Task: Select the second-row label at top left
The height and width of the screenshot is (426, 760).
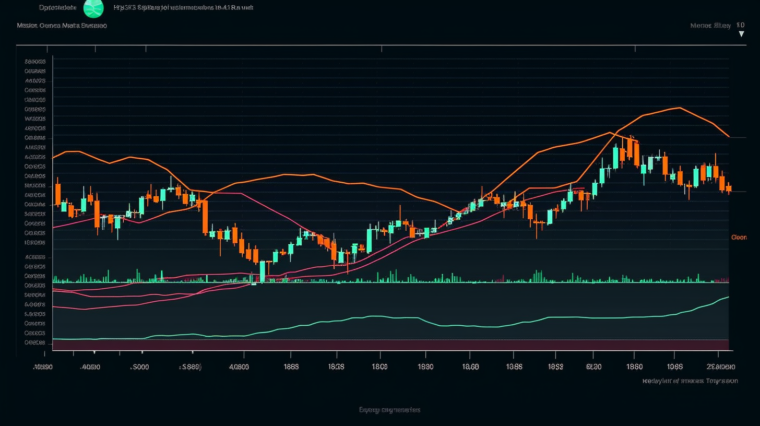Action: pyautogui.click(x=62, y=26)
